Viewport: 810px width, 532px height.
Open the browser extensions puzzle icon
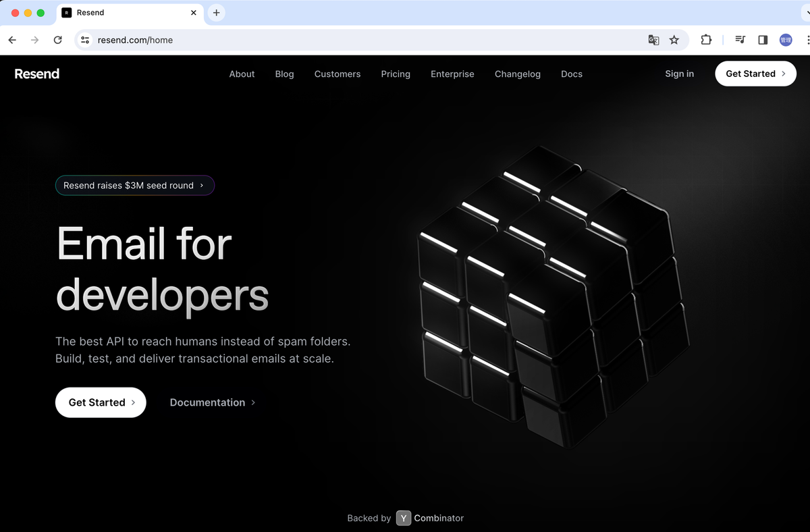pyautogui.click(x=706, y=40)
